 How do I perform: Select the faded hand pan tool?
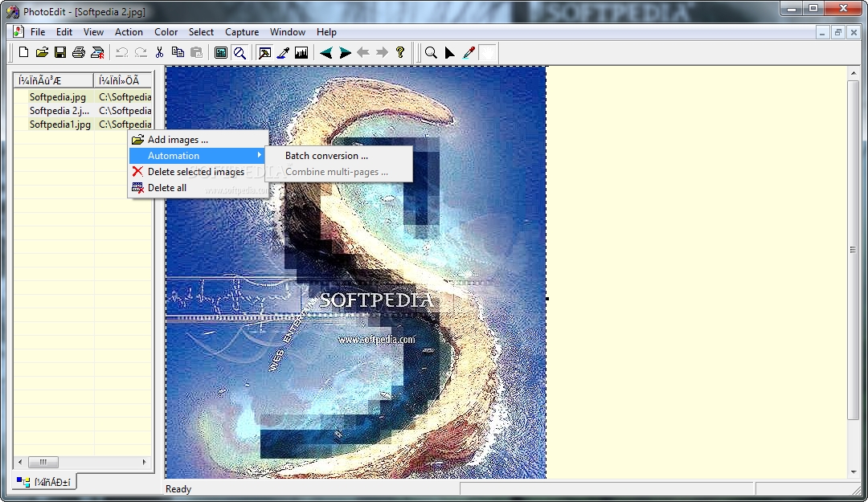[x=488, y=52]
